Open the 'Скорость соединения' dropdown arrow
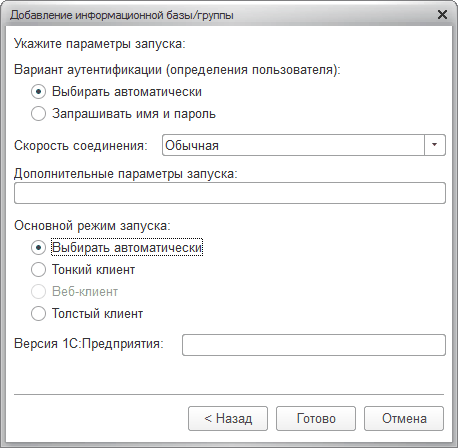458x448 pixels. tap(434, 145)
